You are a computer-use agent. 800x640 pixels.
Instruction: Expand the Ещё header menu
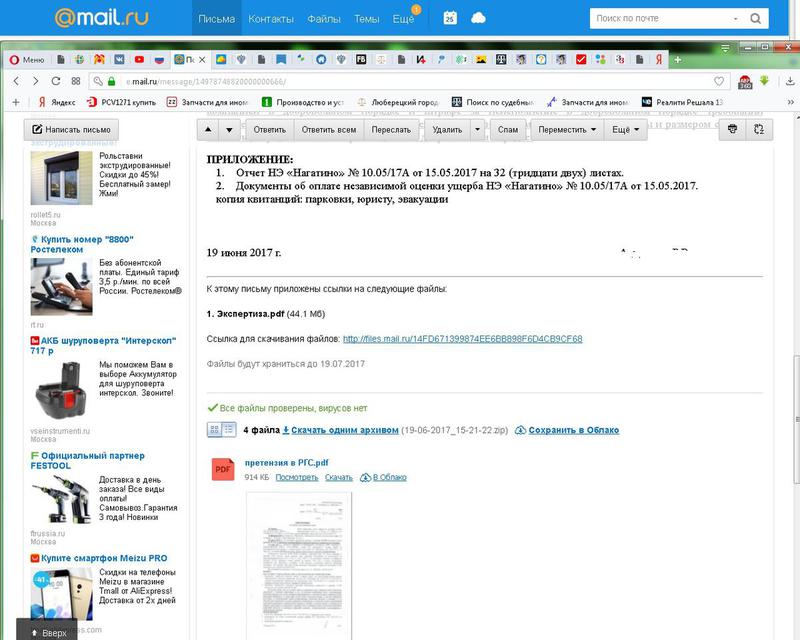coord(403,19)
